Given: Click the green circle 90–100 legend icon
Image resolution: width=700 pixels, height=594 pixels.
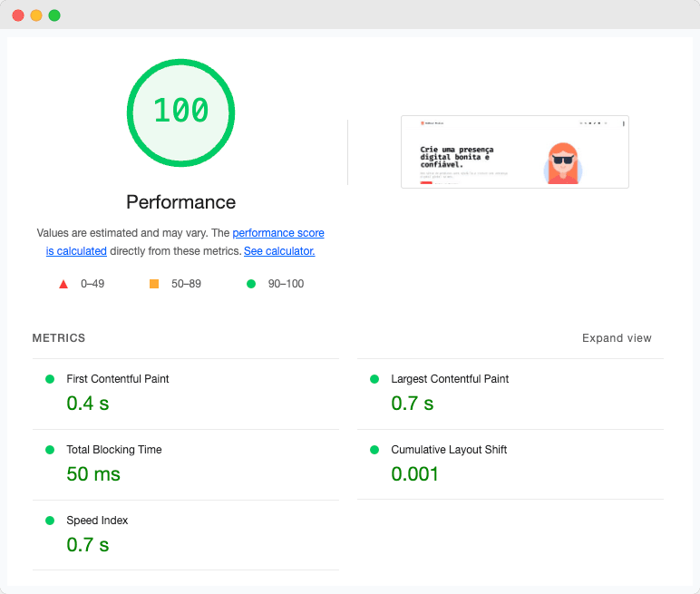Looking at the screenshot, I should click(251, 284).
